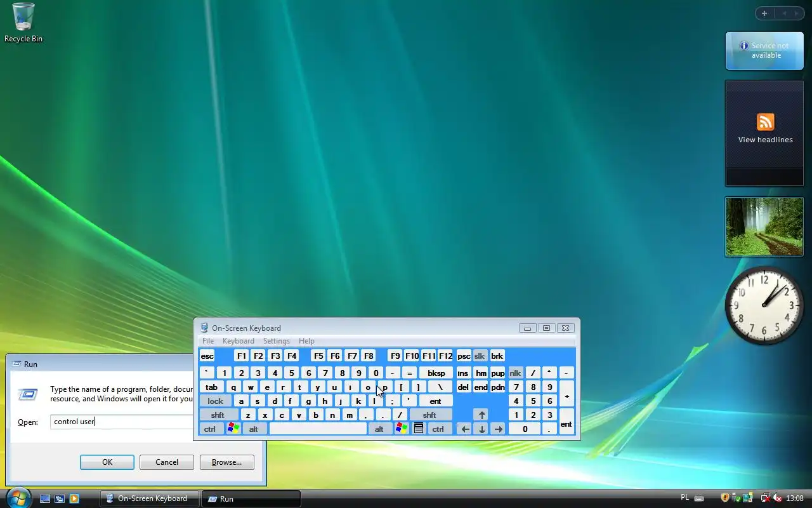812x508 pixels.
Task: Toggle the left shft key
Action: [x=218, y=415]
